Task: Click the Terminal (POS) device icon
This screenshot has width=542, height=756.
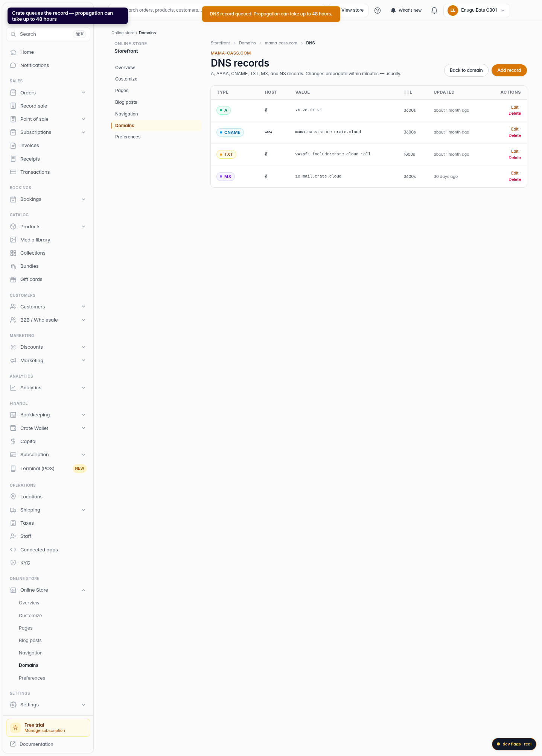Action: tap(13, 468)
